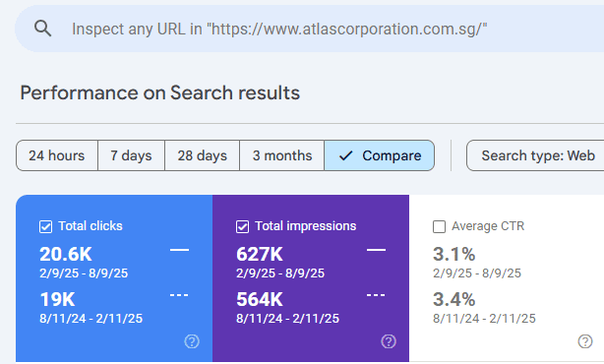
Task: Focus the Inspect any URL search field
Action: (309, 29)
